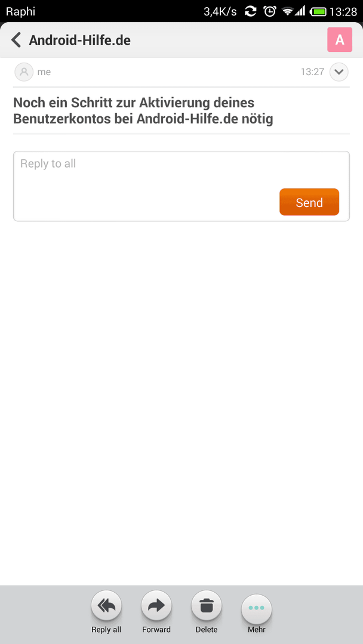Tap the alarm clock status icon
Screen dimensions: 363x644
coord(270,11)
